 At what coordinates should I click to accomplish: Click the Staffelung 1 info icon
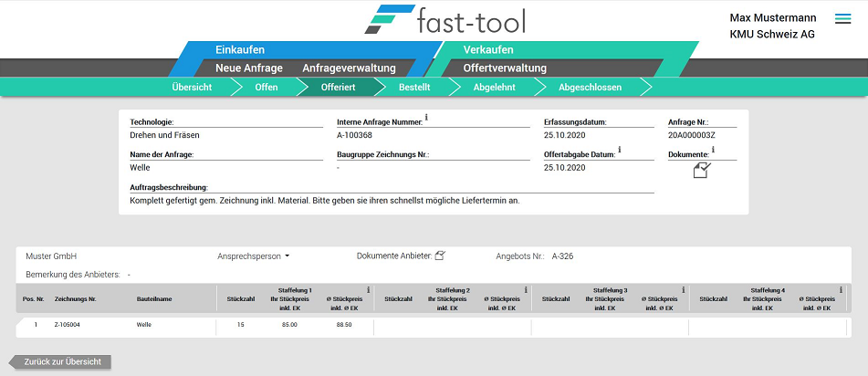(368, 290)
